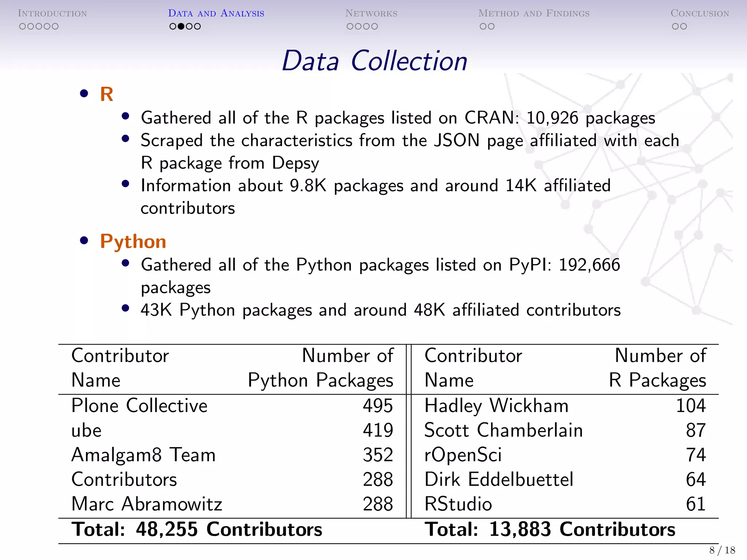The height and width of the screenshot is (560, 747).
Task: Click the Scott Chamberlain cell
Action: pos(504,431)
